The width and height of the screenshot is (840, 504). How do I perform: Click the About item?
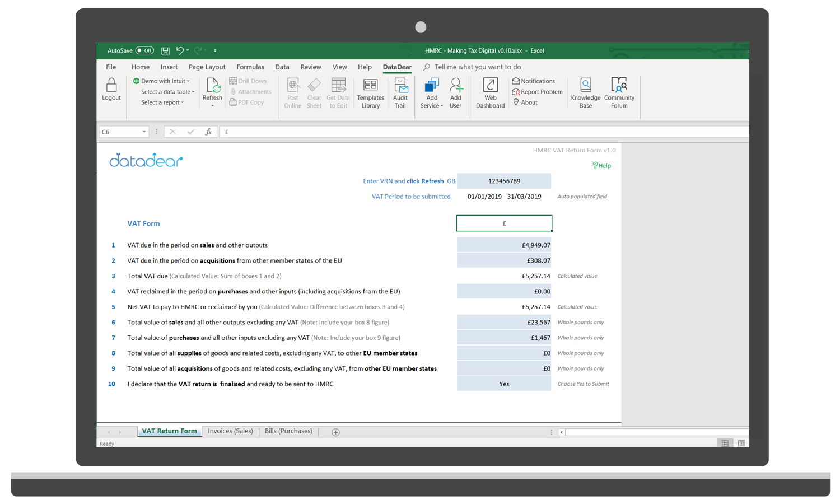point(525,102)
